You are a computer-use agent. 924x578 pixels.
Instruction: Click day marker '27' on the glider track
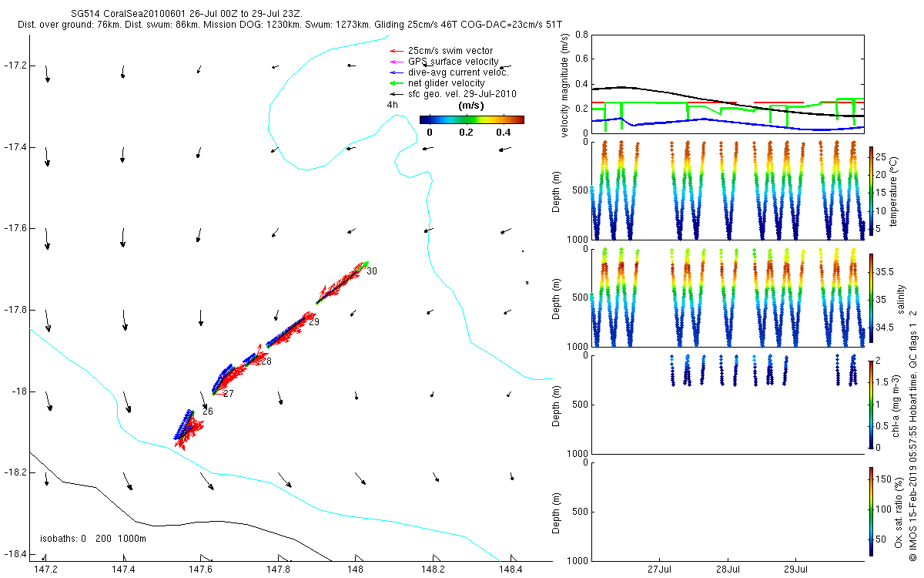229,393
